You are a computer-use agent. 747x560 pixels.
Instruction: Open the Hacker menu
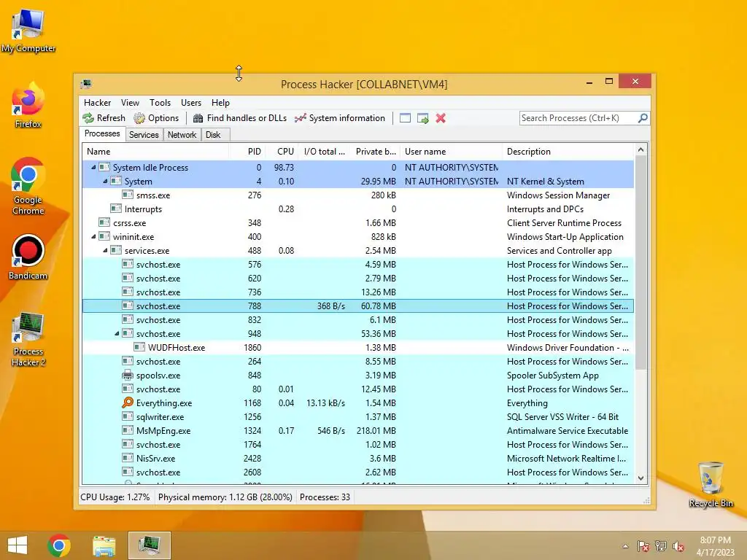[x=97, y=103]
